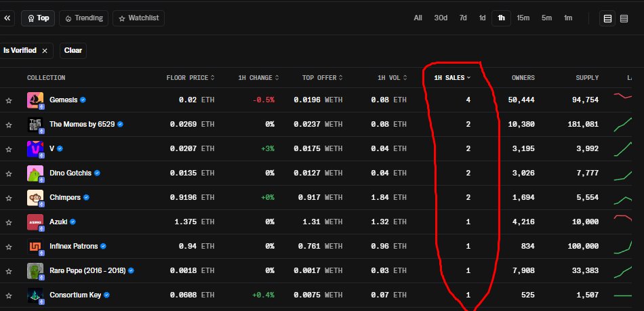
Task: Select the All time range
Action: pos(418,18)
